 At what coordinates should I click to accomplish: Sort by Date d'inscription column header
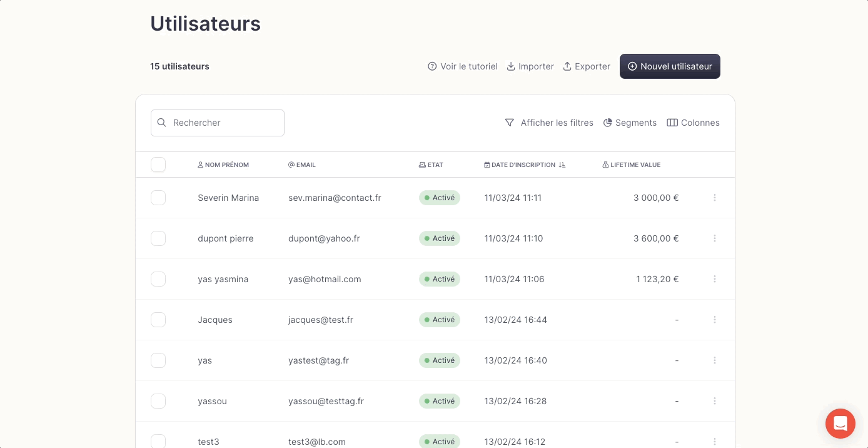pyautogui.click(x=525, y=165)
